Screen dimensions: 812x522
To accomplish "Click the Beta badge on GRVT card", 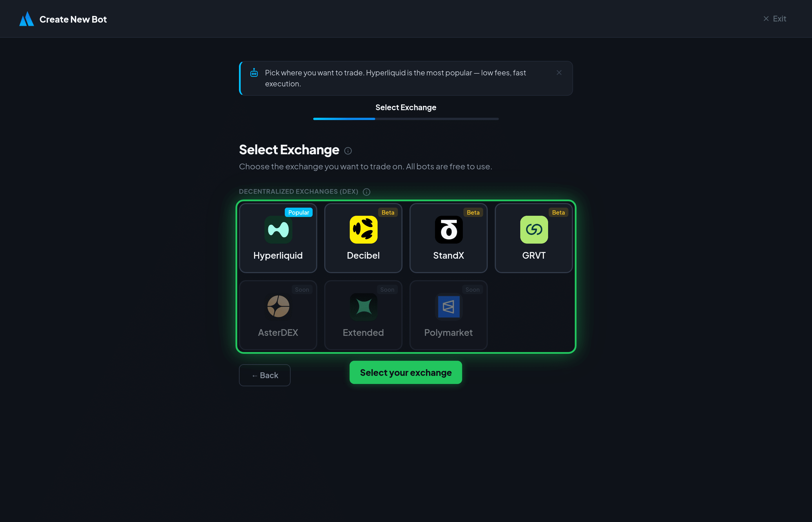I will (x=558, y=212).
